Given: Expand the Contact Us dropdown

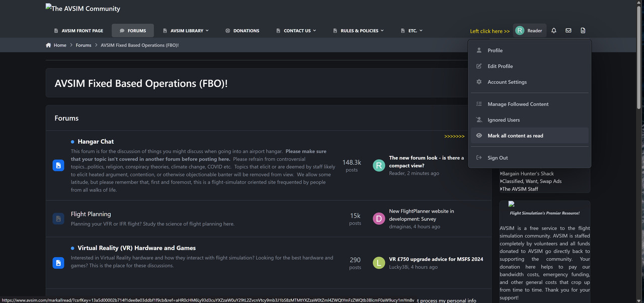Looking at the screenshot, I should (x=296, y=31).
